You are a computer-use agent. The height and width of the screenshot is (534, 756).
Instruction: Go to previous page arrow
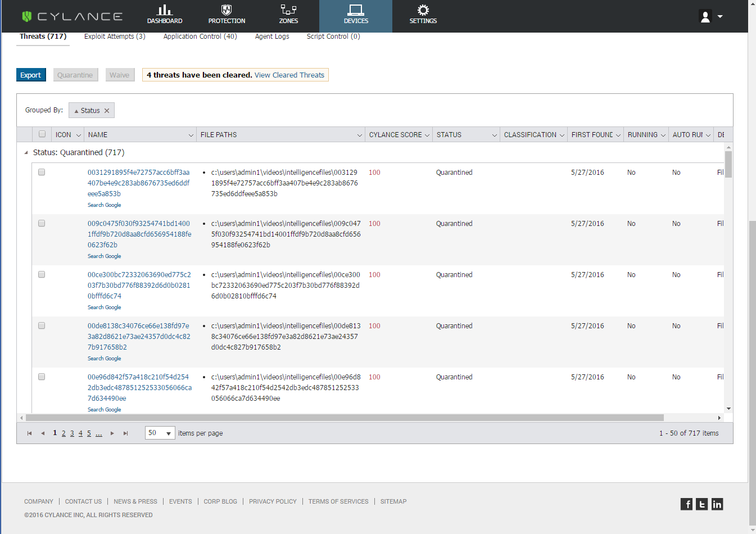click(x=43, y=433)
